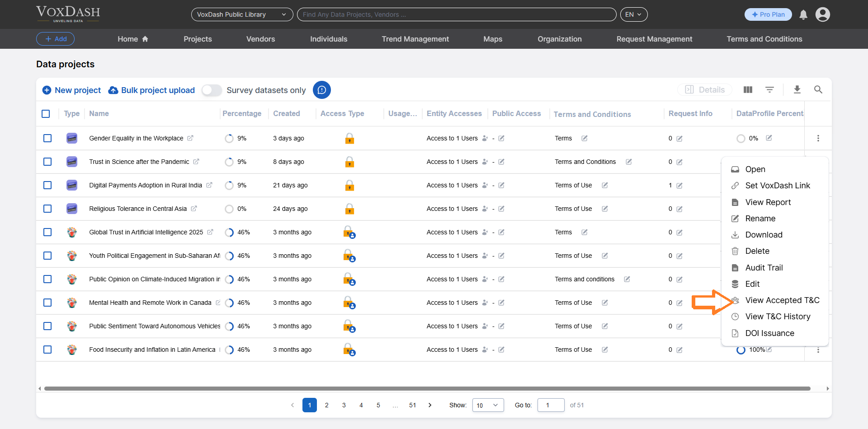The width and height of the screenshot is (868, 429).
Task: Click inside the Go to page input field
Action: 551,405
